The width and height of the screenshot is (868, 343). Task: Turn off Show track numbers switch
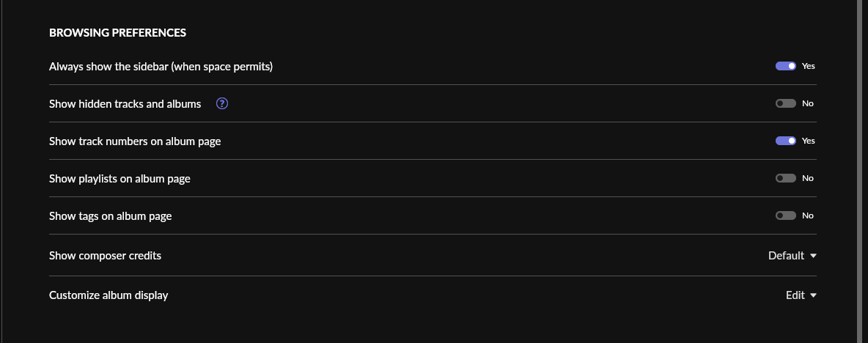coord(785,141)
